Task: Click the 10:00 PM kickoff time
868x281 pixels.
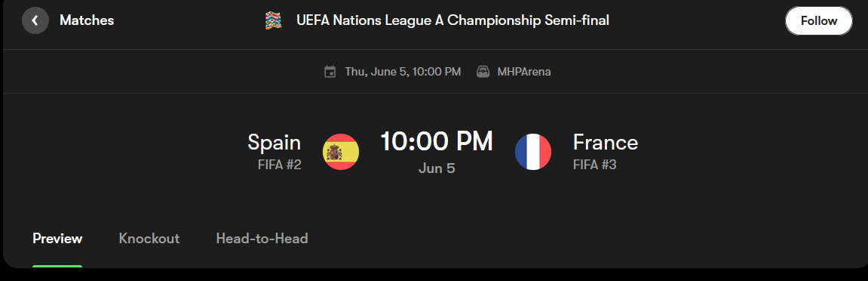Action: tap(437, 141)
